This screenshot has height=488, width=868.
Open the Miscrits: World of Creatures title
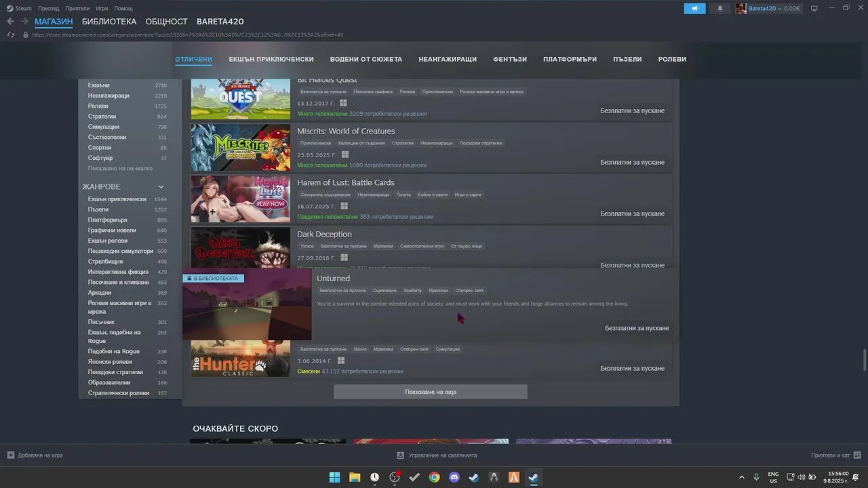coord(346,131)
